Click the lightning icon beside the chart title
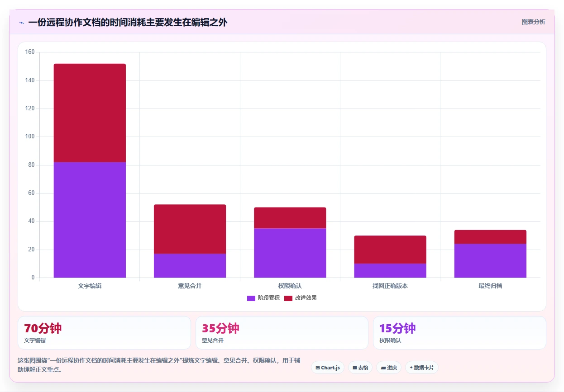564x392 pixels. coord(21,23)
